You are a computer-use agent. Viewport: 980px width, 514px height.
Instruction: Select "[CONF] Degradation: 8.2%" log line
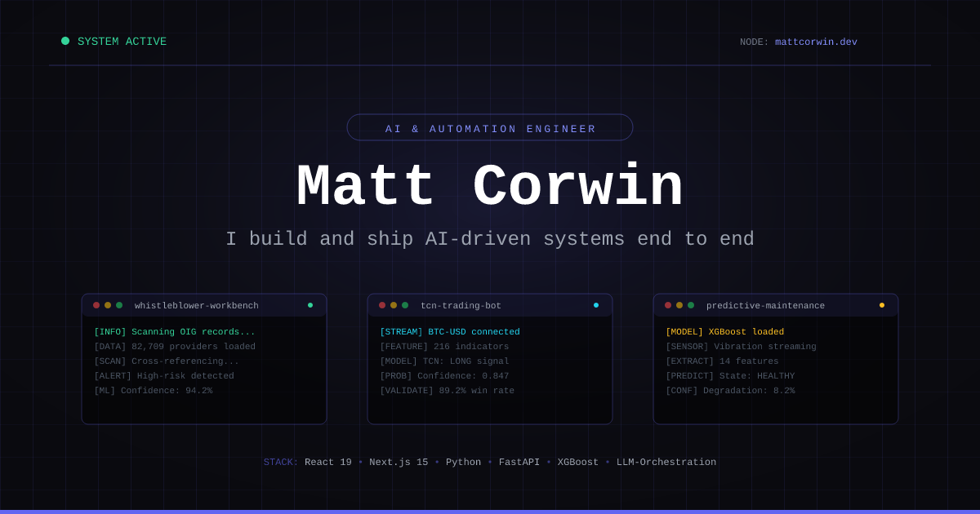pos(731,391)
